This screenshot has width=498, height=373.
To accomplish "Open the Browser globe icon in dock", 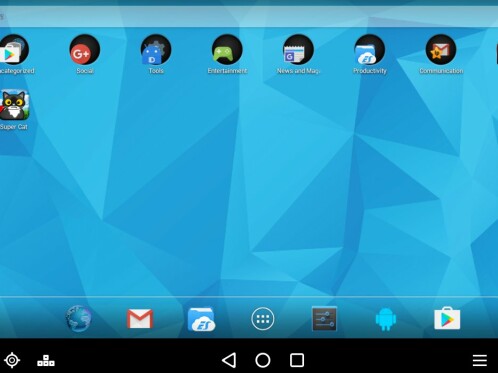I will point(78,319).
